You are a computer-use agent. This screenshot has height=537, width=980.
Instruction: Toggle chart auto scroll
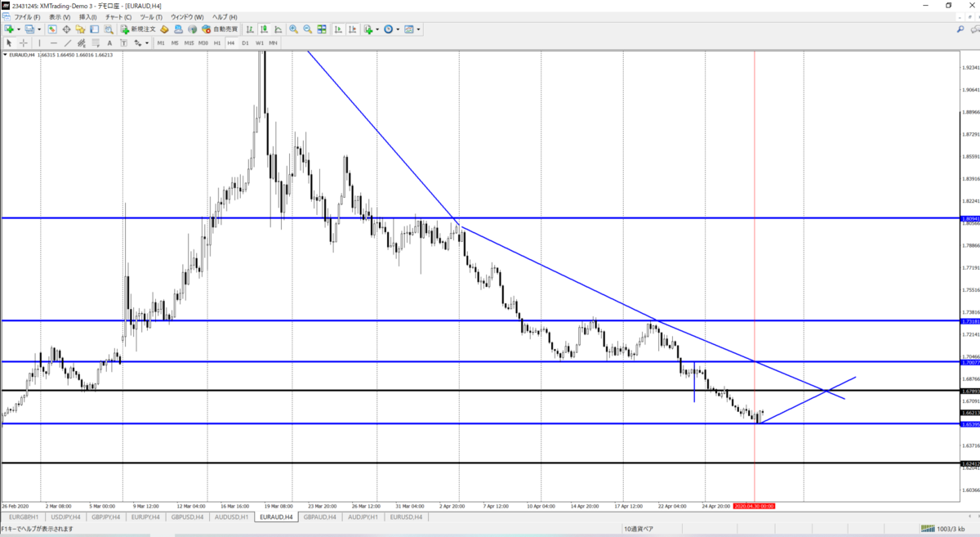[338, 29]
